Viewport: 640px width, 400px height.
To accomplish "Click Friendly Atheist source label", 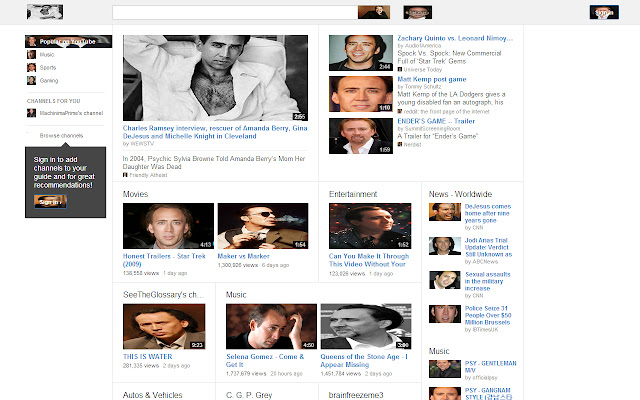I will pos(148,175).
